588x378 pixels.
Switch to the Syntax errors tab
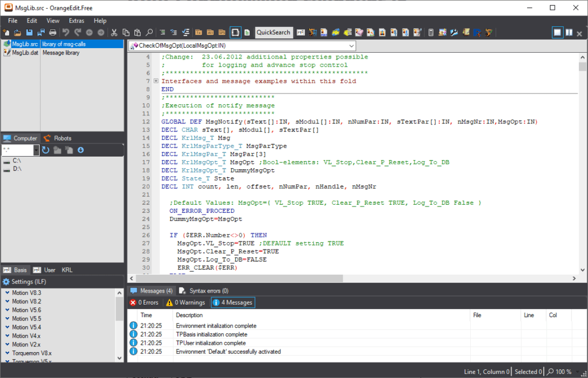coord(204,291)
